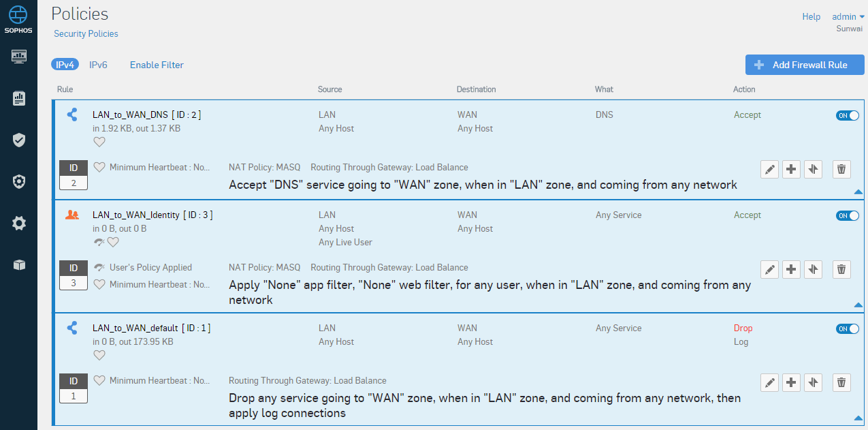Disable the LAN_to_WAN_DNS rule toggle
868x430 pixels.
[x=847, y=116]
